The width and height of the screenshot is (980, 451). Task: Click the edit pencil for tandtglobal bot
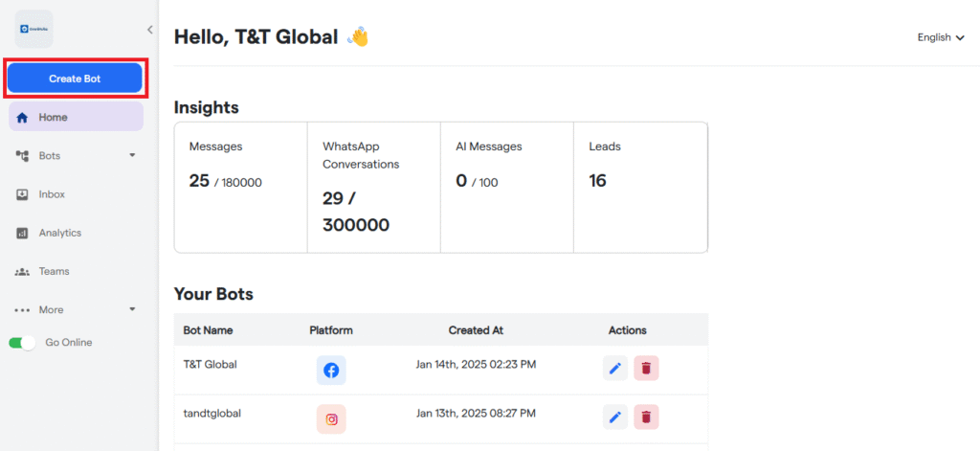pyautogui.click(x=615, y=417)
